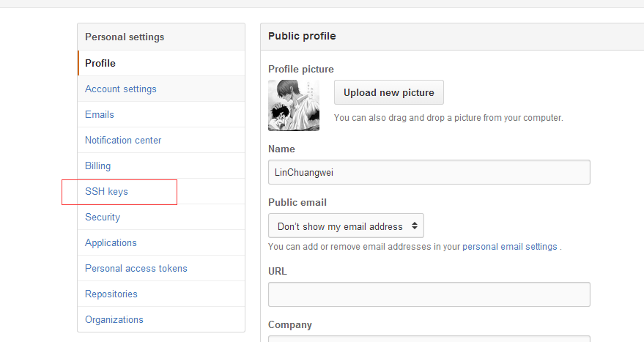Navigate to Security settings

(x=161, y=218)
